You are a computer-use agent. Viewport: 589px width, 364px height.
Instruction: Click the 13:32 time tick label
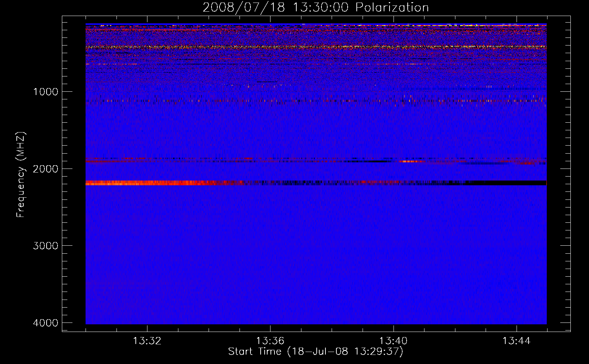tap(147, 341)
